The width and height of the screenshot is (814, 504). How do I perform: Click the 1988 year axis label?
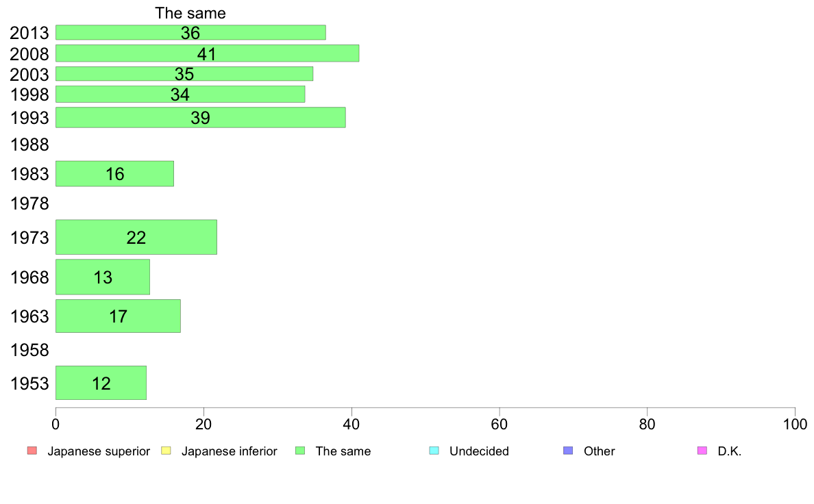(29, 144)
